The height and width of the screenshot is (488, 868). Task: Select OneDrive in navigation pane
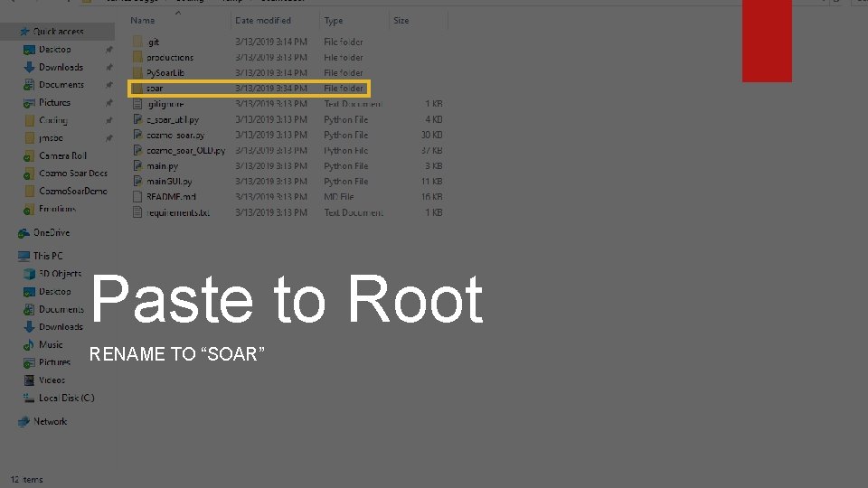tap(51, 233)
